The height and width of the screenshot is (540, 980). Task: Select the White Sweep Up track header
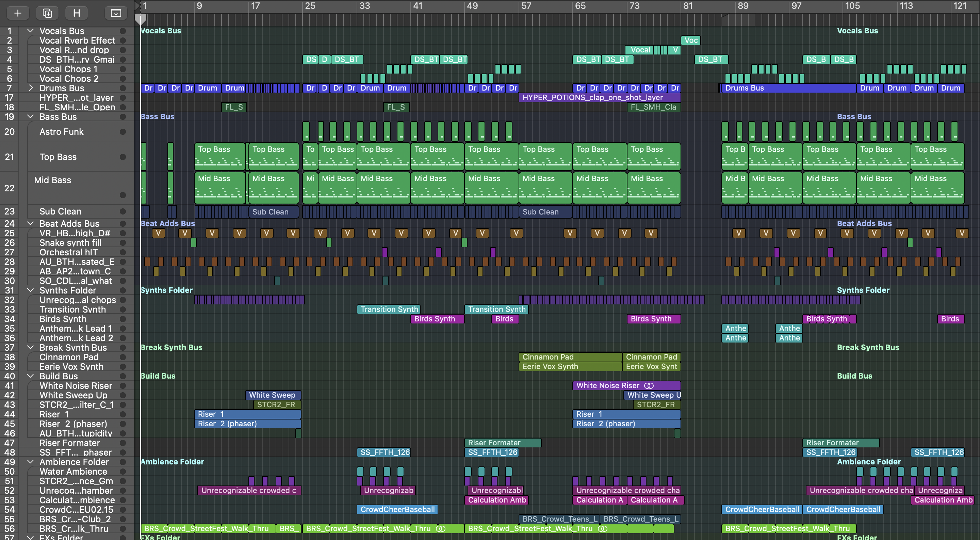(73, 395)
